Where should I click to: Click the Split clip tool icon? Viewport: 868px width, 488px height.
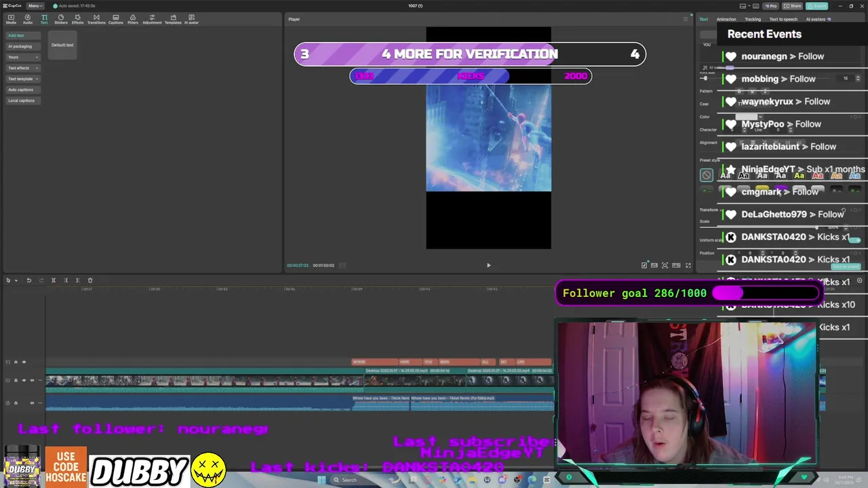(x=54, y=280)
